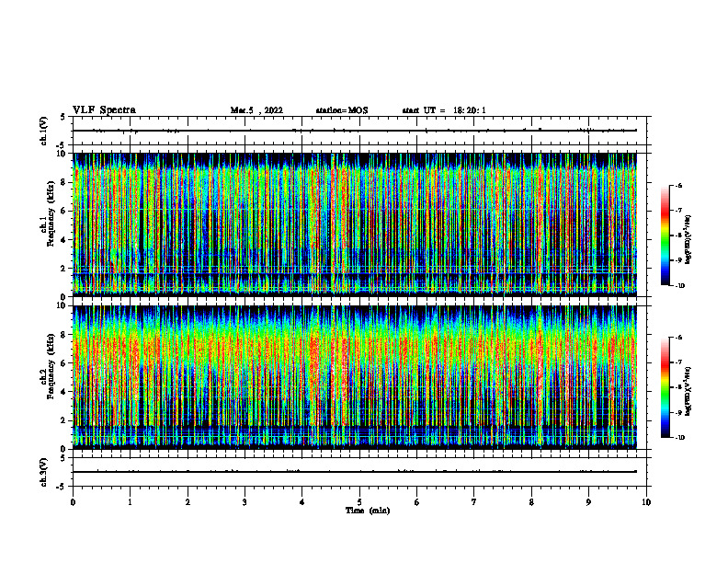
Task: Select the date text Mar.5, 2022
Action: 256,110
